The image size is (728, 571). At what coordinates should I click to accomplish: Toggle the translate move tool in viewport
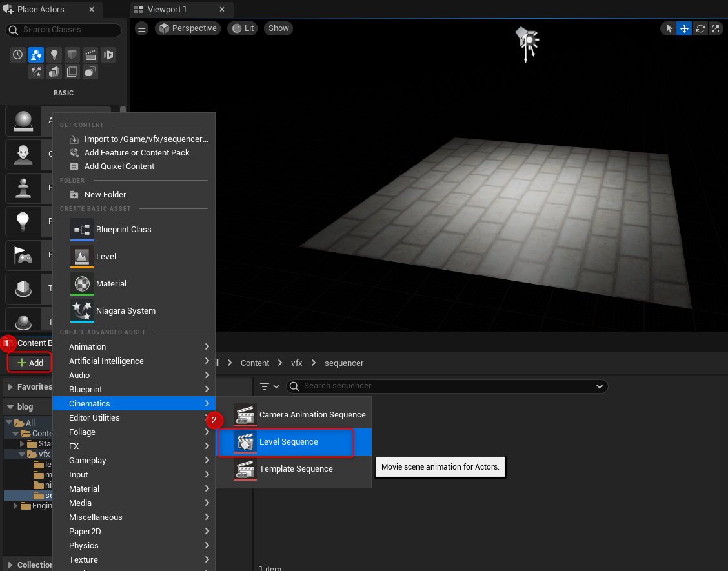(684, 28)
